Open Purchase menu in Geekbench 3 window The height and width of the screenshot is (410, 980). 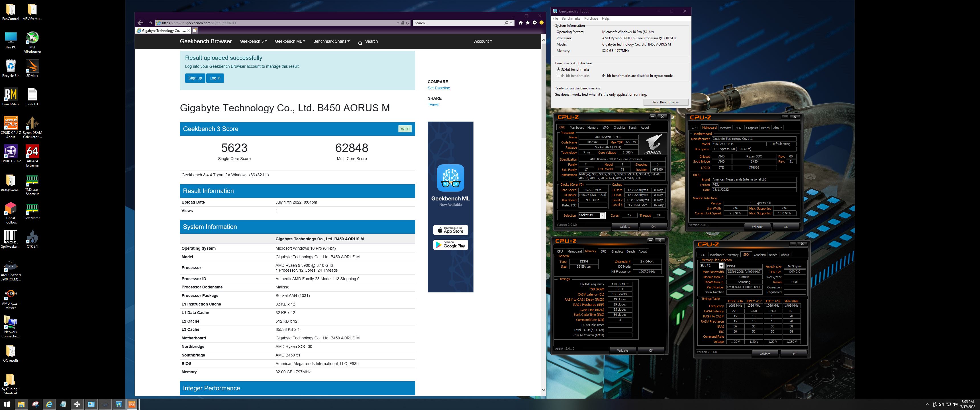(591, 19)
